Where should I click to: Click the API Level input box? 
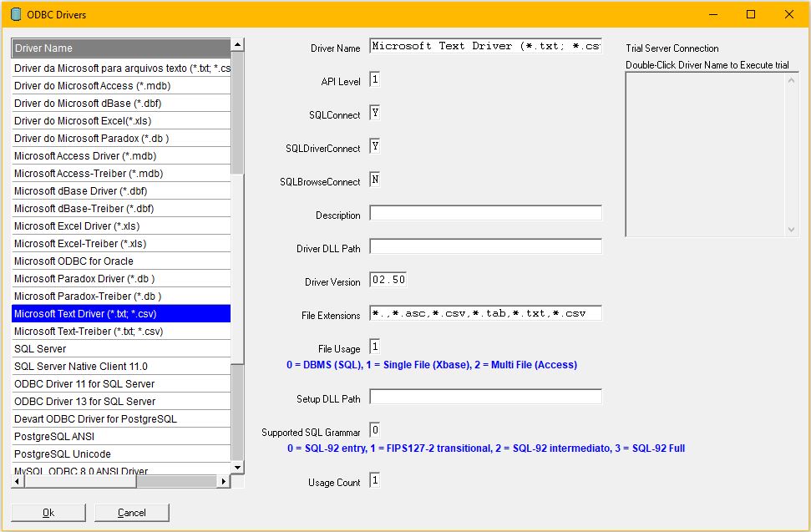(x=375, y=79)
